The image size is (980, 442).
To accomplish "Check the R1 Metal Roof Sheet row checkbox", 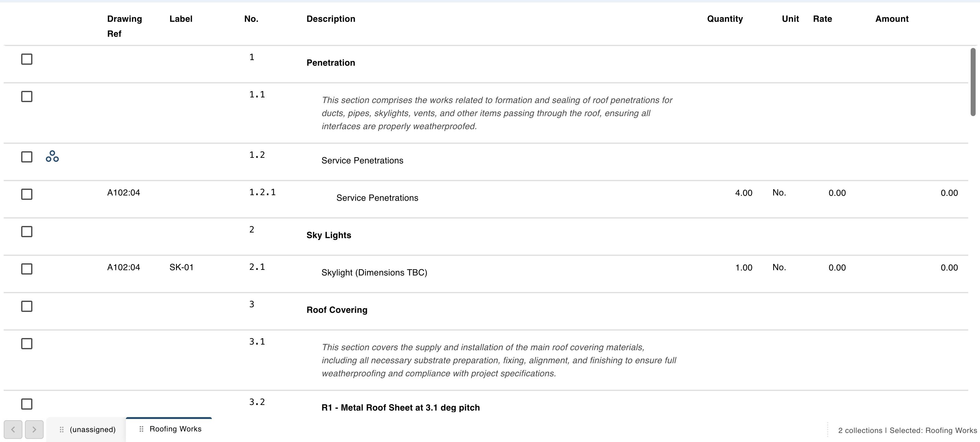I will point(26,404).
